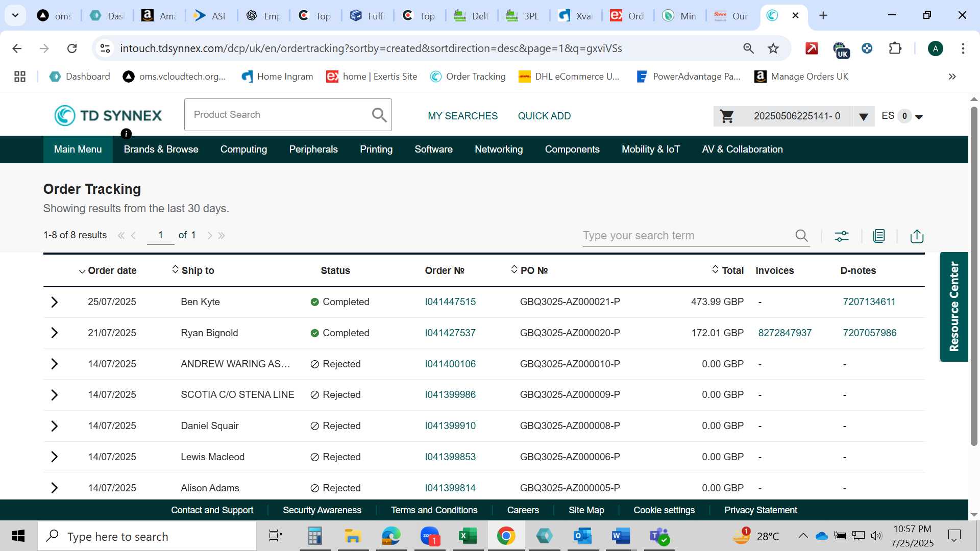Bookmark this page with the star icon
The width and height of the screenshot is (980, 551).
pos(773,48)
